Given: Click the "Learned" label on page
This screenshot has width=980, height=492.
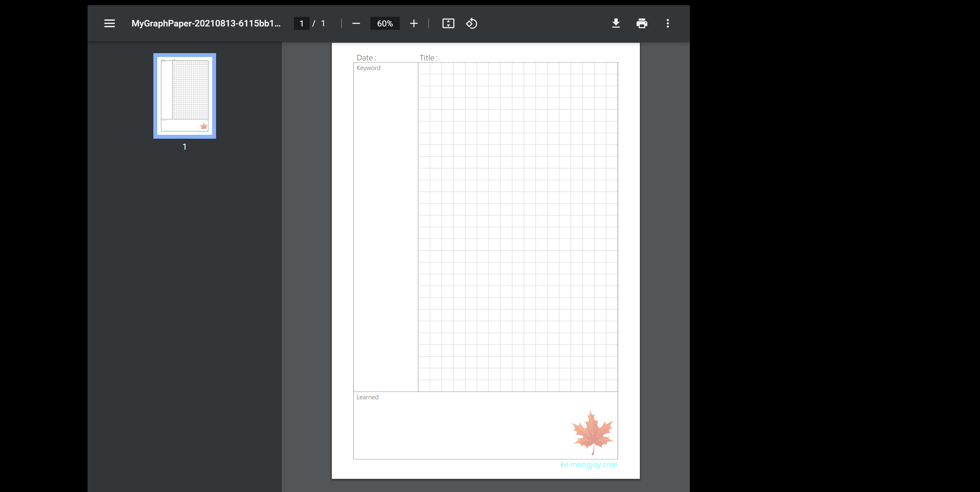Looking at the screenshot, I should 368,397.
